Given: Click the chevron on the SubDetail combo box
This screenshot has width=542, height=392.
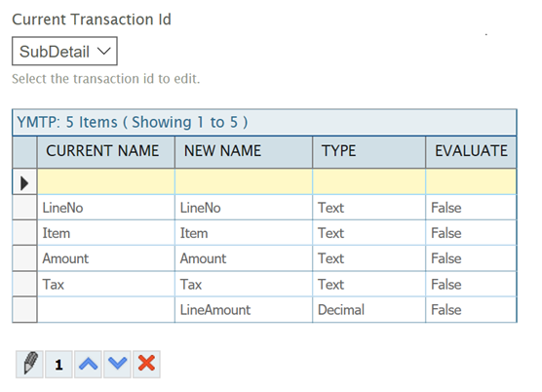Looking at the screenshot, I should [103, 51].
